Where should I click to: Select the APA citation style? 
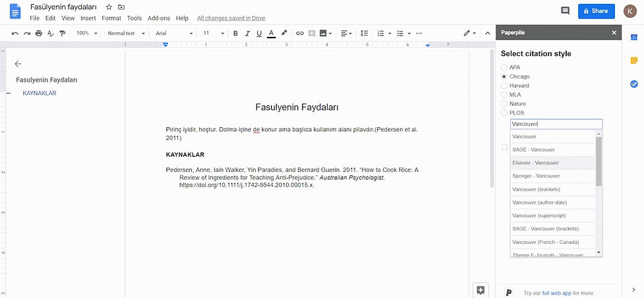coord(504,67)
